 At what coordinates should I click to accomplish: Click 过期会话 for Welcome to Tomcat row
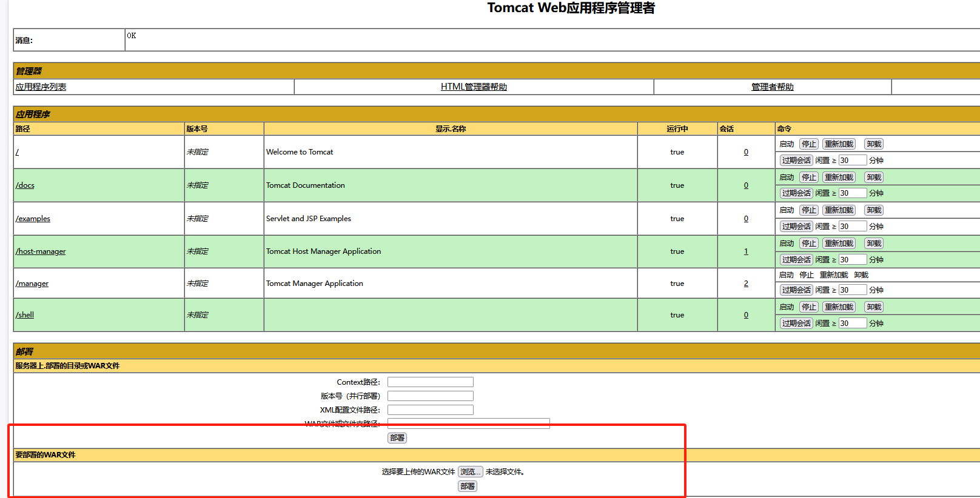click(796, 161)
